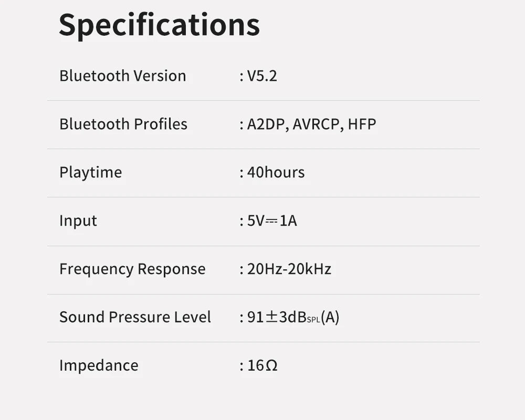Select the 40hours playtime value

click(x=276, y=172)
